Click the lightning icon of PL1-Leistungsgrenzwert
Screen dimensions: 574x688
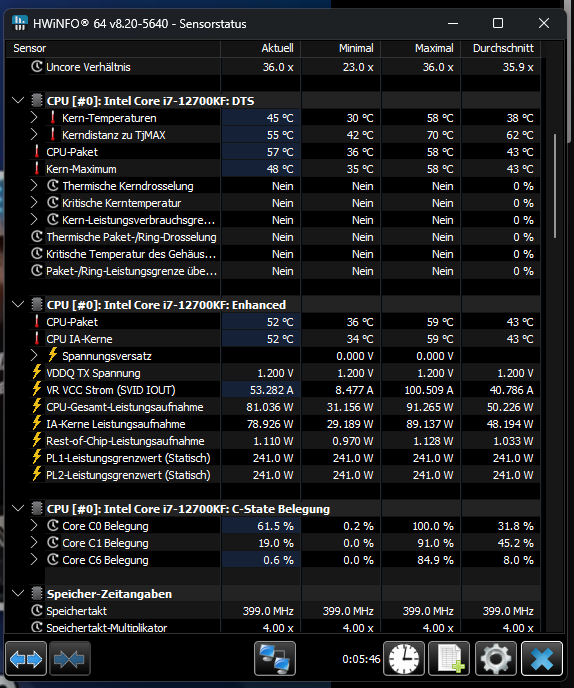37,458
